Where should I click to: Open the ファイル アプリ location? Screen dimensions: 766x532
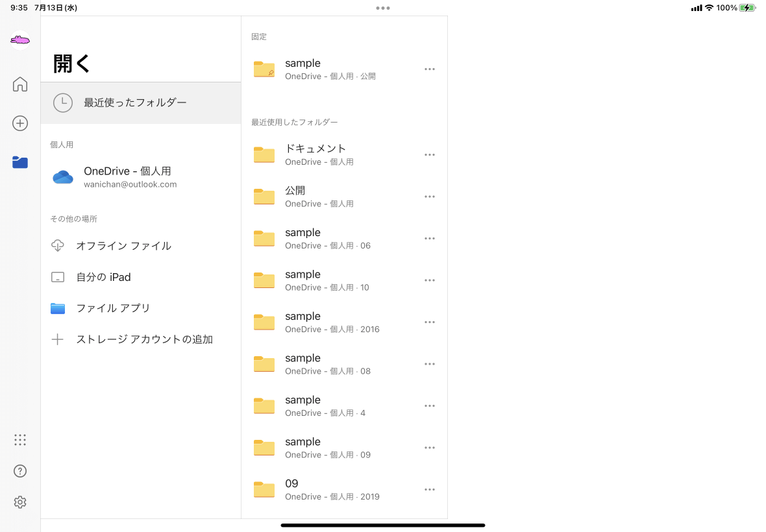tap(113, 308)
